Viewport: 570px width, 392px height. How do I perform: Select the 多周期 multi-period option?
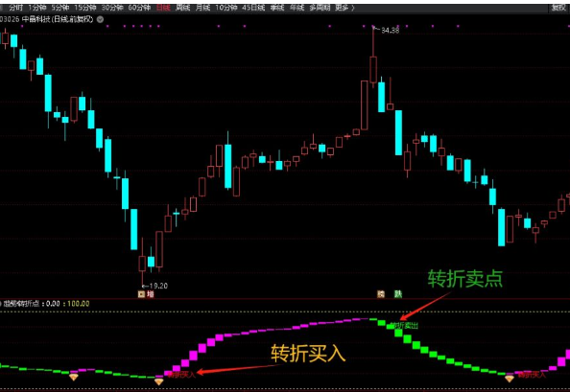pos(320,8)
